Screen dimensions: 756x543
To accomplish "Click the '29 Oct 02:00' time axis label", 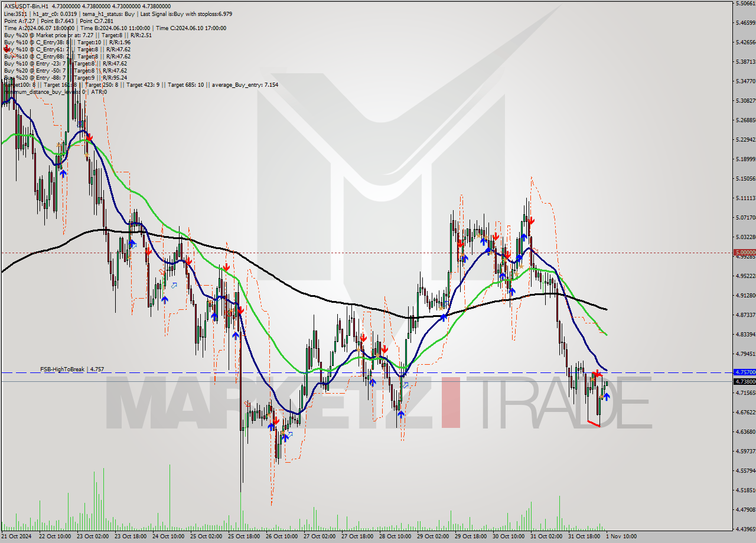I will (433, 537).
